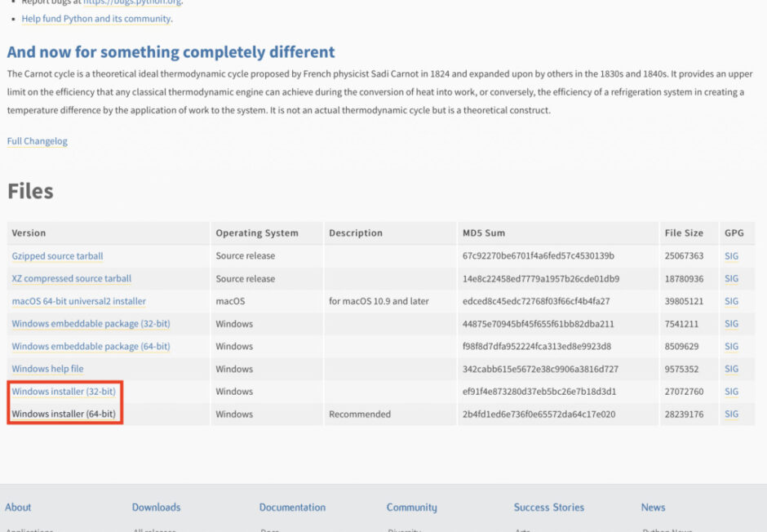Open the About footer section

pos(18,508)
